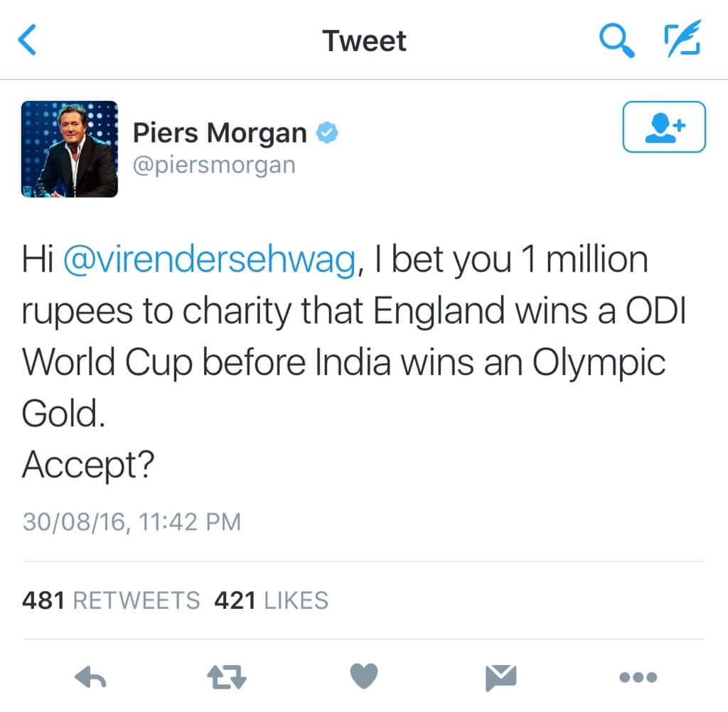This screenshot has height=712, width=728.
Task: Tap the Tweet title in the header
Action: tap(365, 41)
